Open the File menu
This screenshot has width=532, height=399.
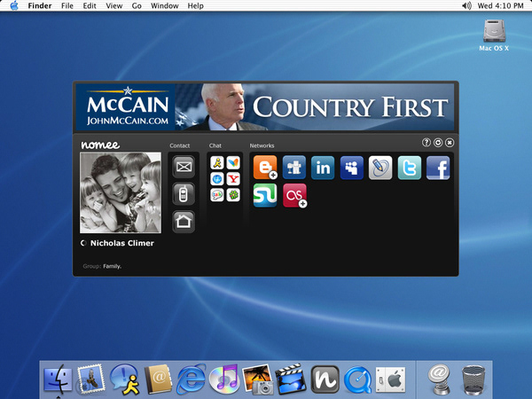click(67, 6)
